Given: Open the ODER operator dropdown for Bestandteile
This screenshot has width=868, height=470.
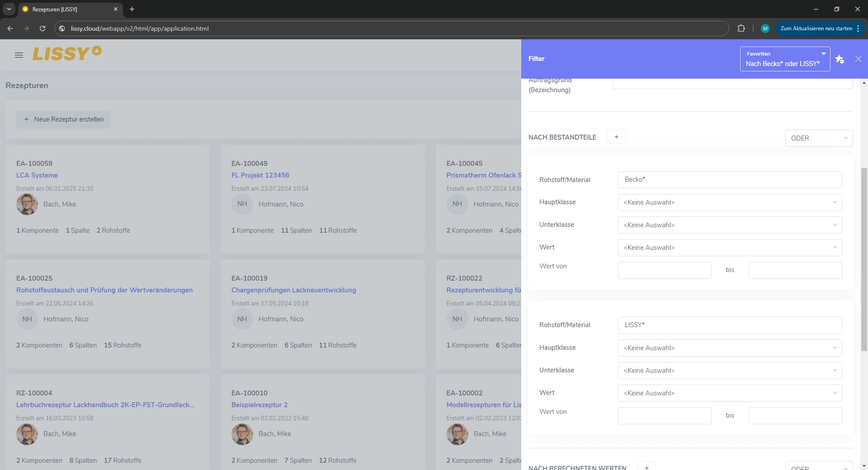Looking at the screenshot, I should (x=819, y=138).
